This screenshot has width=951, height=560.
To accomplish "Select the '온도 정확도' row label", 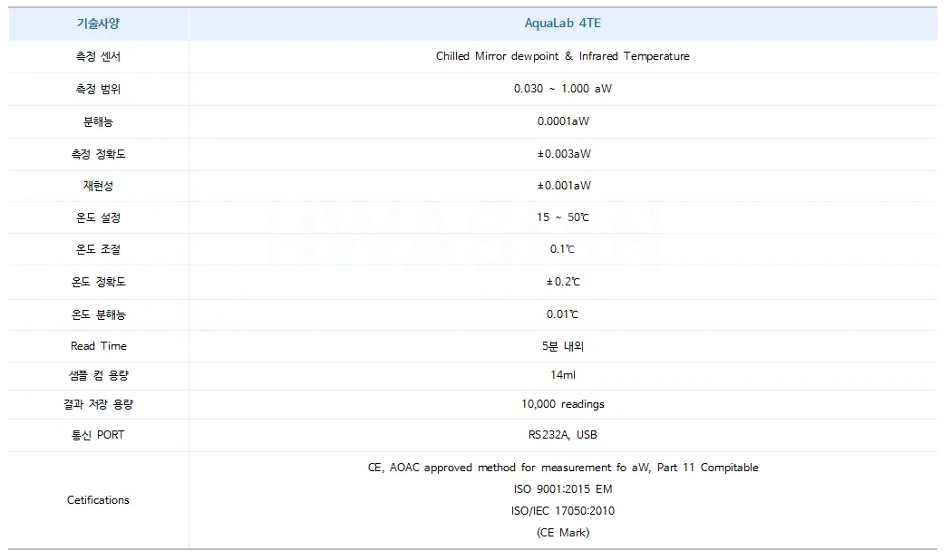I will [98, 282].
